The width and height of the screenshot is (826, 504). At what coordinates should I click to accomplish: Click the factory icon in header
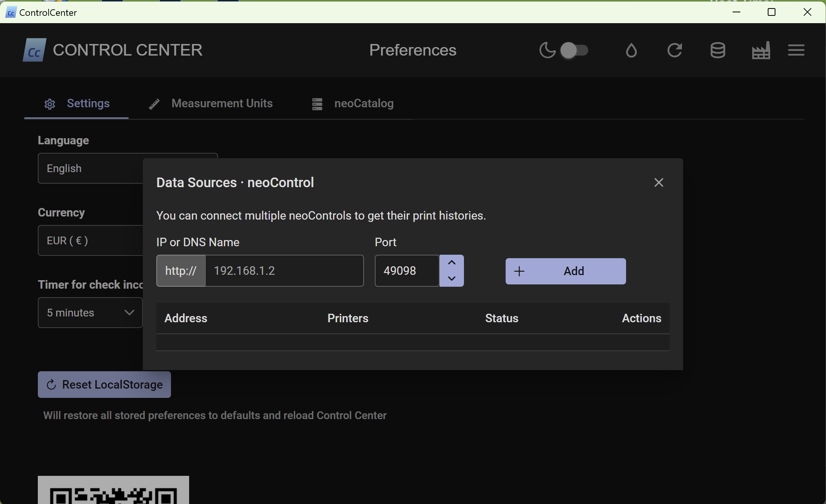tap(761, 50)
